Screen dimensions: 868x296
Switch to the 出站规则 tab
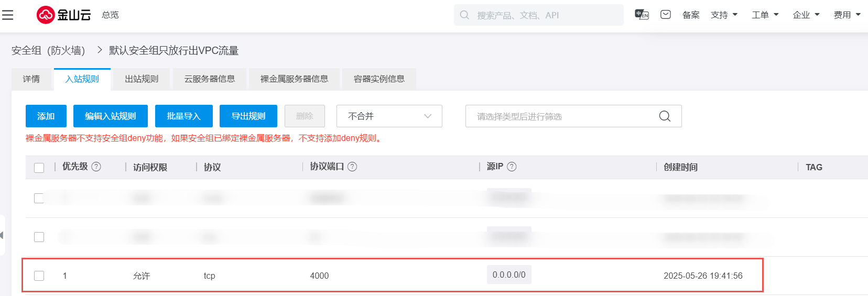(x=142, y=79)
